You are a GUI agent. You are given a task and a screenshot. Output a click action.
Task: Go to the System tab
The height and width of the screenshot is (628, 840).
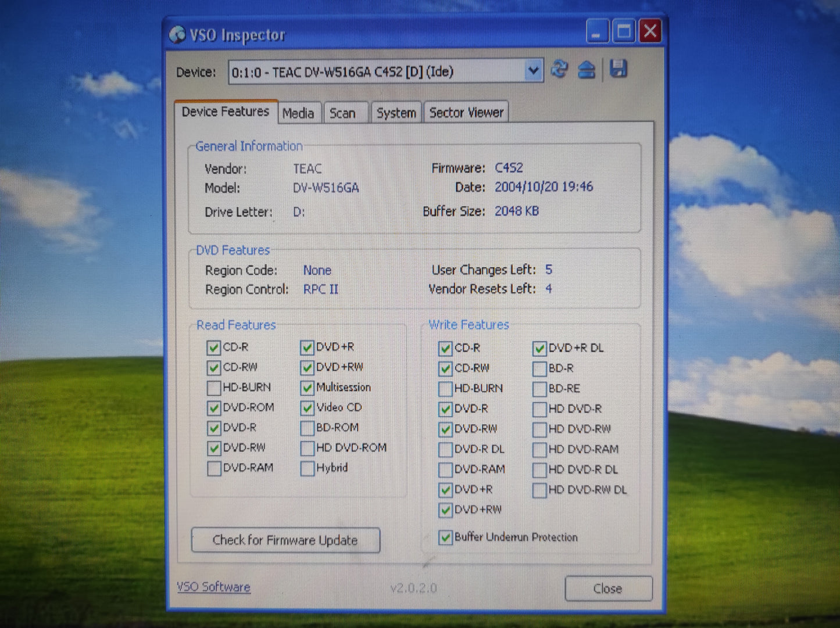tap(396, 113)
